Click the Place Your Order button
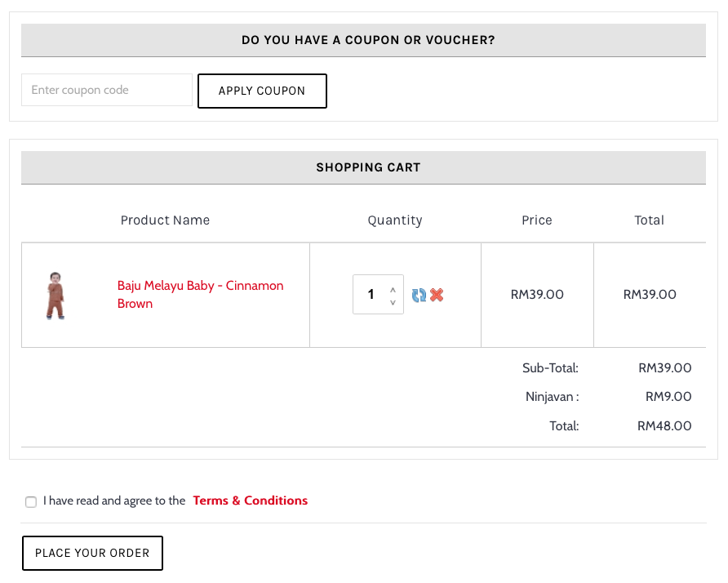Image resolution: width=728 pixels, height=583 pixels. (x=92, y=553)
